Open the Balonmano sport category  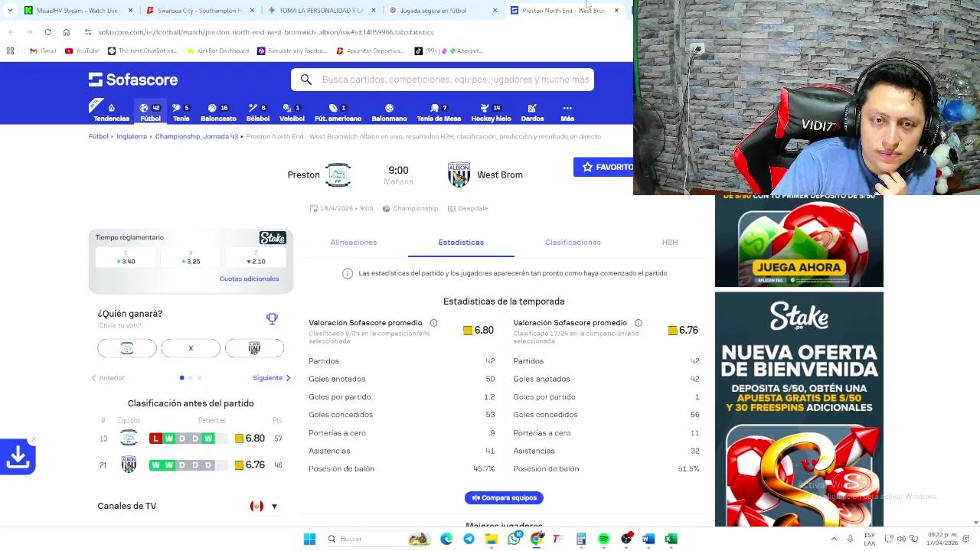(389, 112)
